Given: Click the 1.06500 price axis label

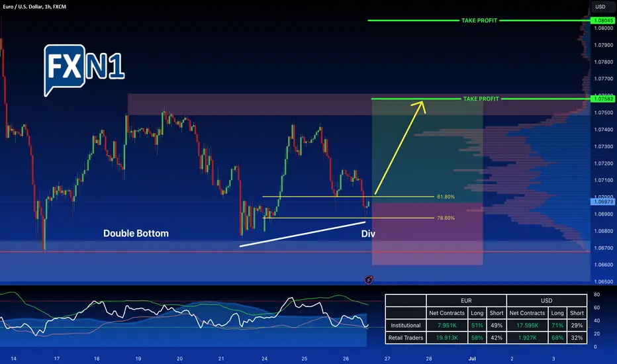Looking at the screenshot, I should [604, 282].
